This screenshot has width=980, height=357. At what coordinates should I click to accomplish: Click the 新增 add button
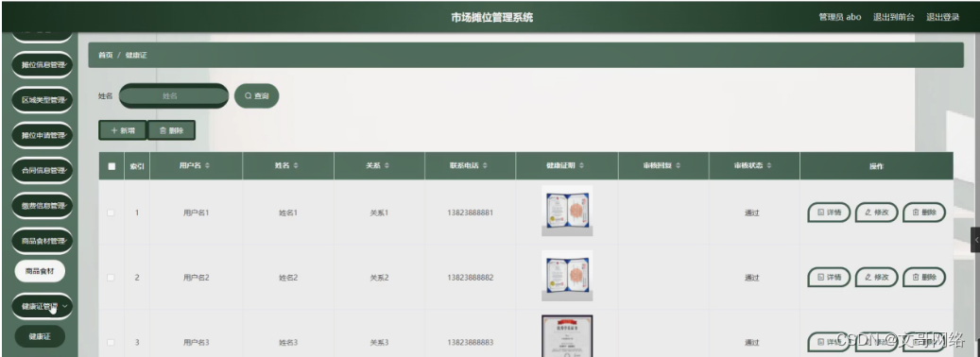123,130
